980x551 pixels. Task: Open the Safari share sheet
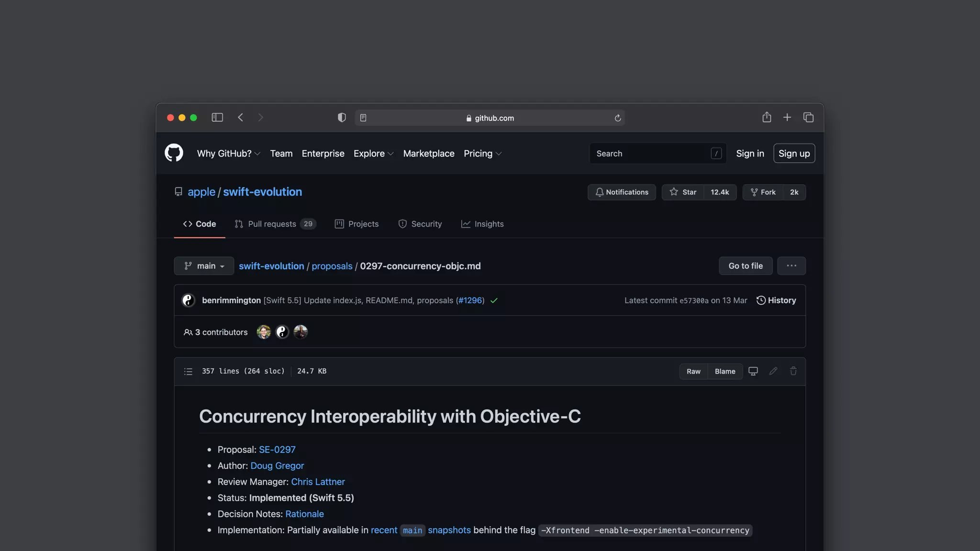[767, 117]
